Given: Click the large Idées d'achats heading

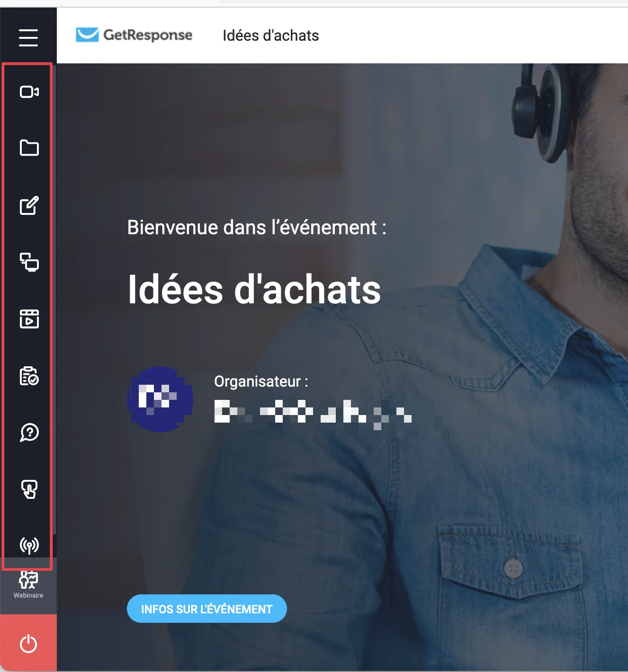Looking at the screenshot, I should click(254, 290).
